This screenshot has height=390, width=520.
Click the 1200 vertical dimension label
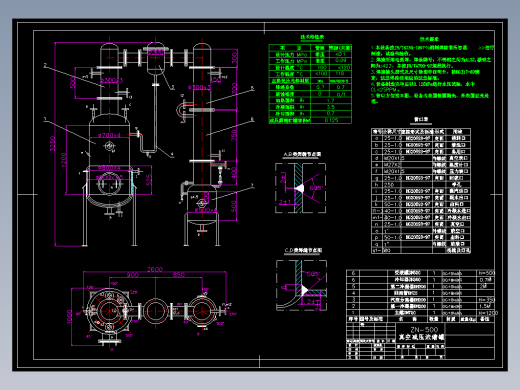[x=64, y=159]
